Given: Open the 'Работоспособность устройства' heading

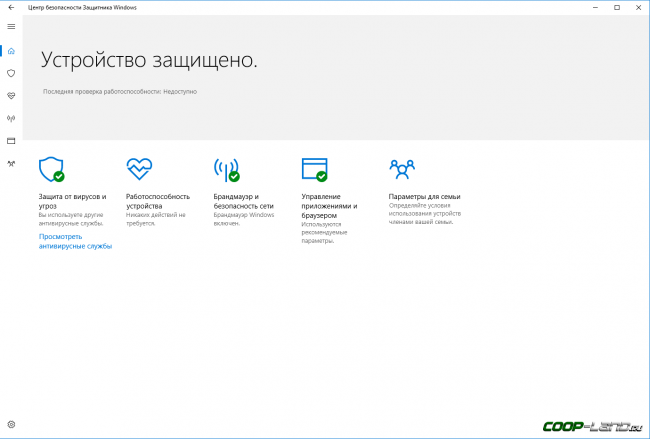Looking at the screenshot, I should (x=158, y=201).
